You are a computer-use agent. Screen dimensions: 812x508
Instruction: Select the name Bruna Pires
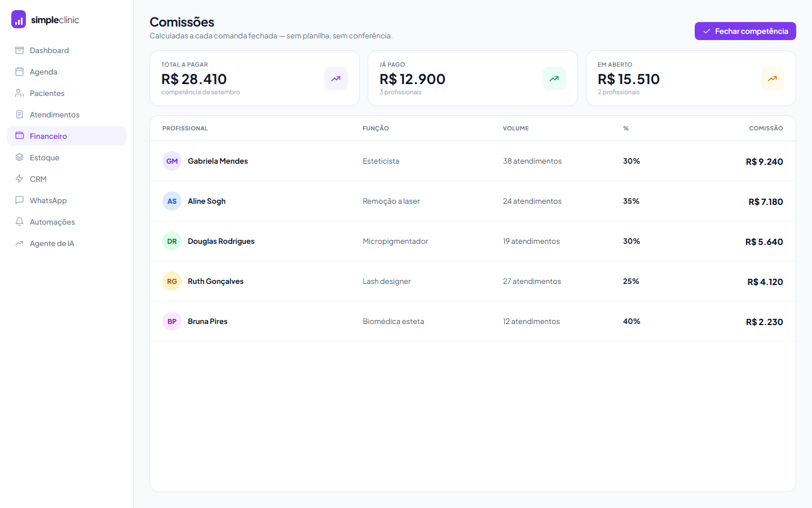(x=208, y=321)
